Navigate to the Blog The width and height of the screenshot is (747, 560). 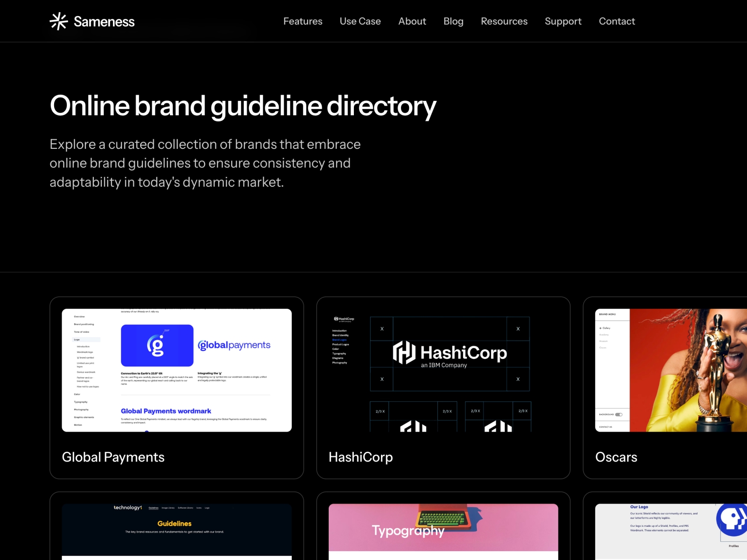[453, 21]
